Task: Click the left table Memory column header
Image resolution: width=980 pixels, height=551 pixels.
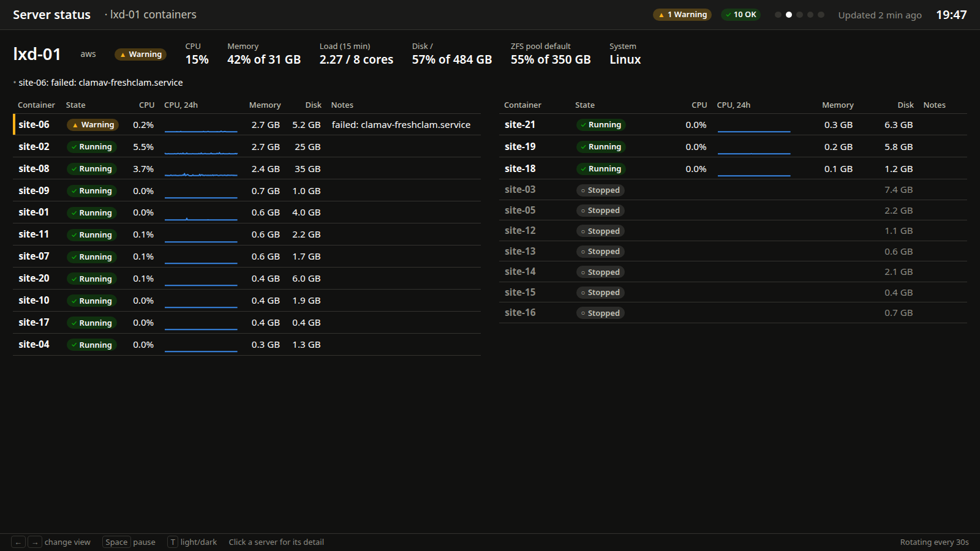Action: point(265,105)
